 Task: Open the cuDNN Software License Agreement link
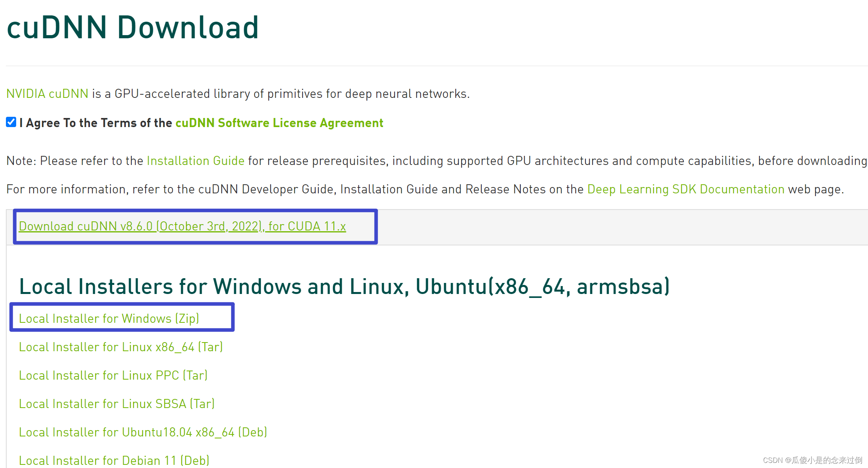pos(279,123)
